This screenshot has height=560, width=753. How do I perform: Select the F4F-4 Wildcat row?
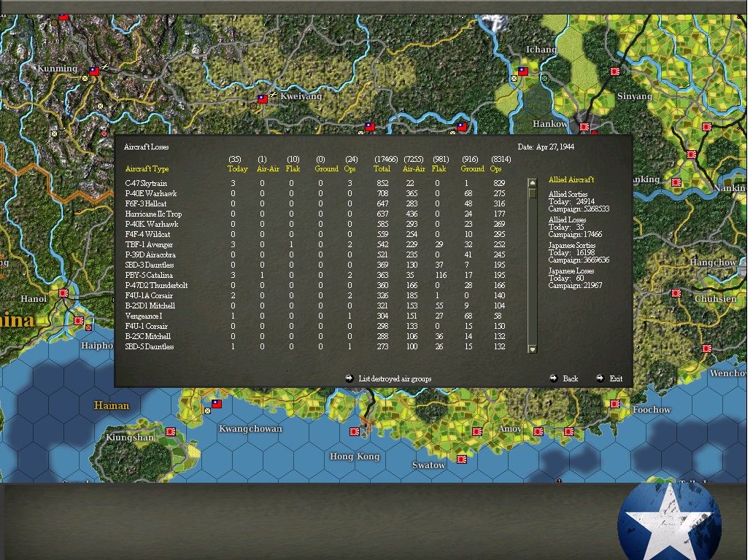pos(317,234)
